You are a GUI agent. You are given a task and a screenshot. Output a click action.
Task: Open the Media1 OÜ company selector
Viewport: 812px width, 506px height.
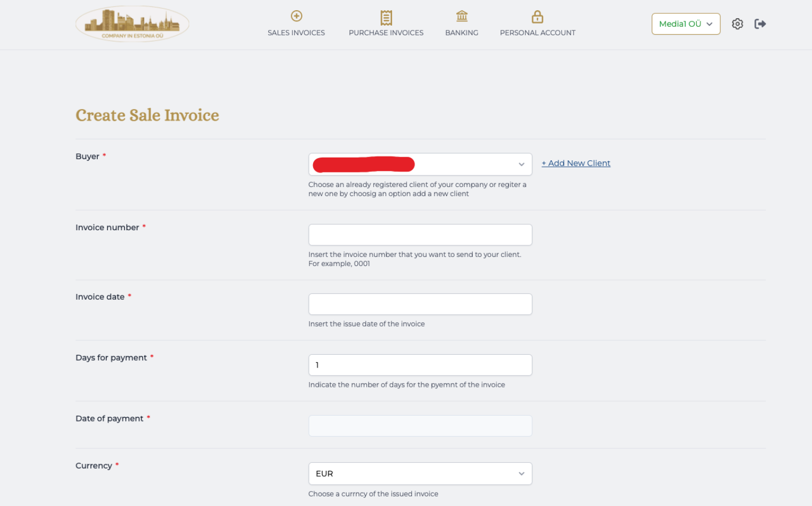[686, 24]
